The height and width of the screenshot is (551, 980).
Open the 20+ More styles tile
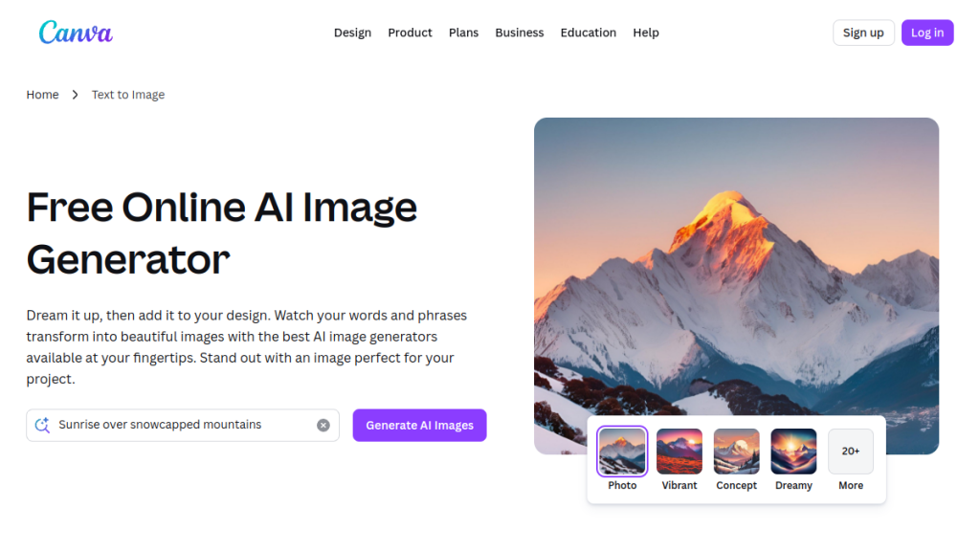851,452
